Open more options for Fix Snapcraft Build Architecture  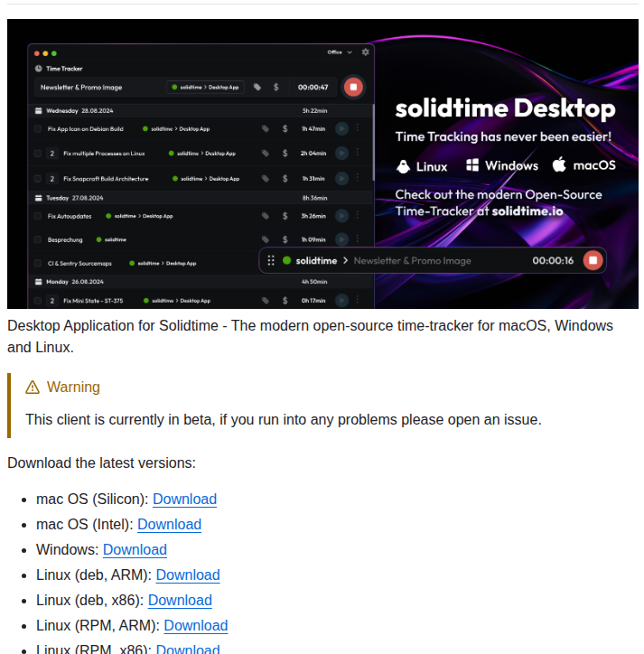(358, 178)
